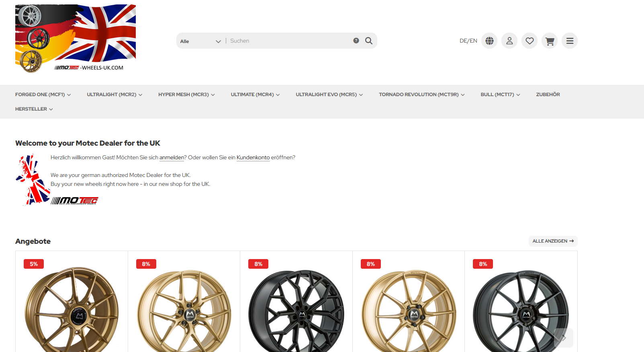Click the Motec Wheels UK logo

click(76, 39)
